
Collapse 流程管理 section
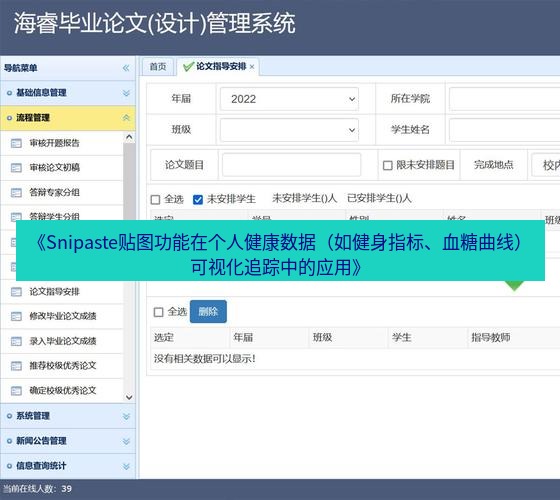pos(68,118)
